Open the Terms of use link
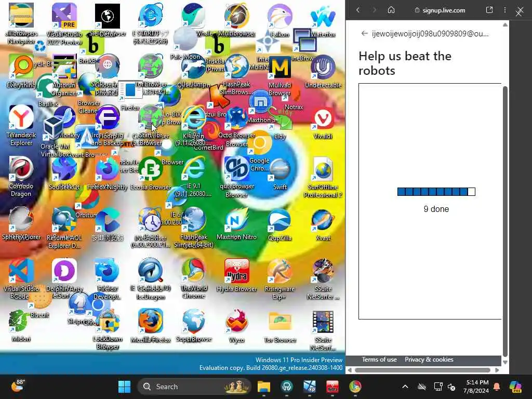 379,360
